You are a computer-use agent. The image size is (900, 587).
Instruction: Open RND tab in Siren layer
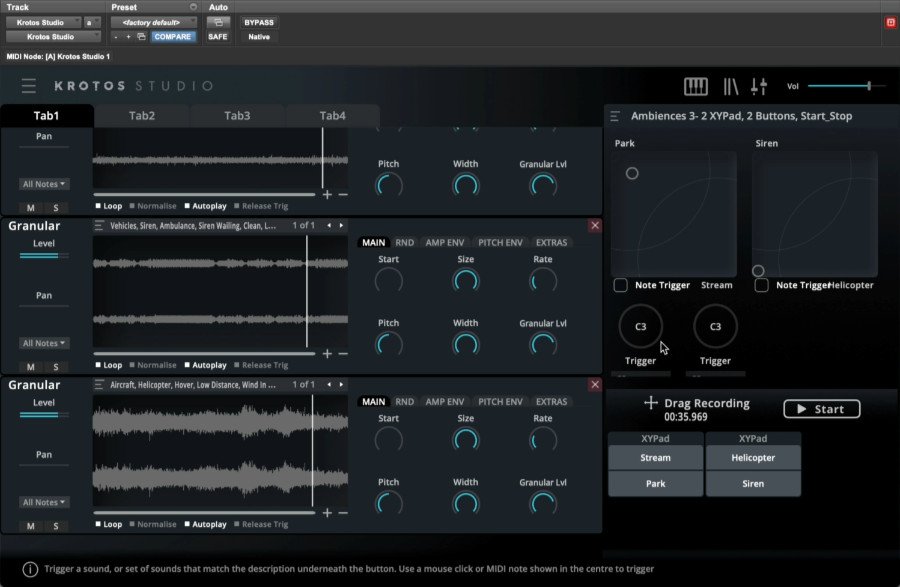coord(405,243)
